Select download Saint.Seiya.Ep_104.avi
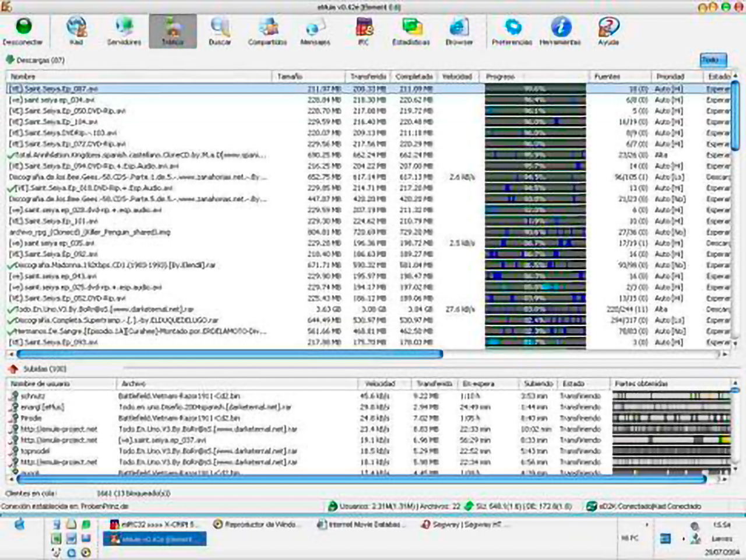The height and width of the screenshot is (560, 746). [368, 122]
